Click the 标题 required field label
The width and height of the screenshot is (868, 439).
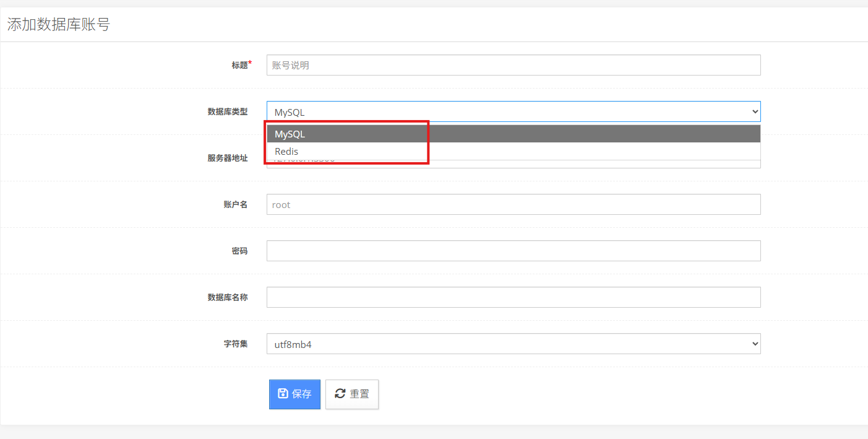(x=239, y=65)
